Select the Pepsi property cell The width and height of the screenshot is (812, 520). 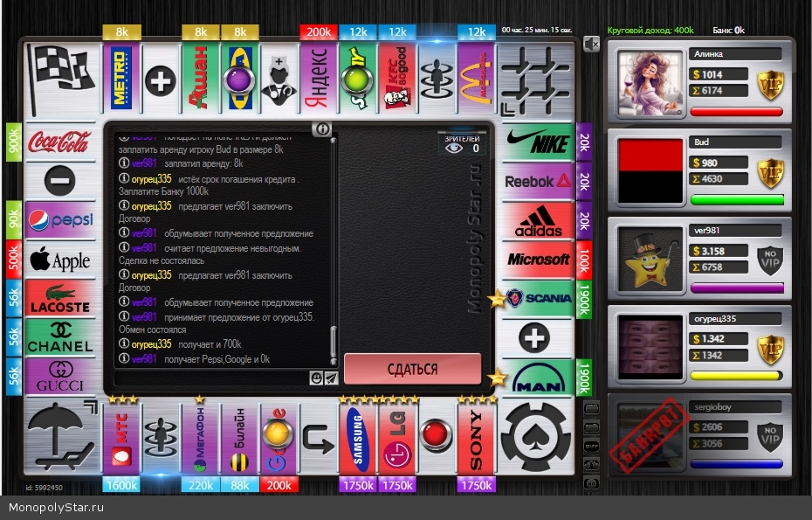[60, 220]
